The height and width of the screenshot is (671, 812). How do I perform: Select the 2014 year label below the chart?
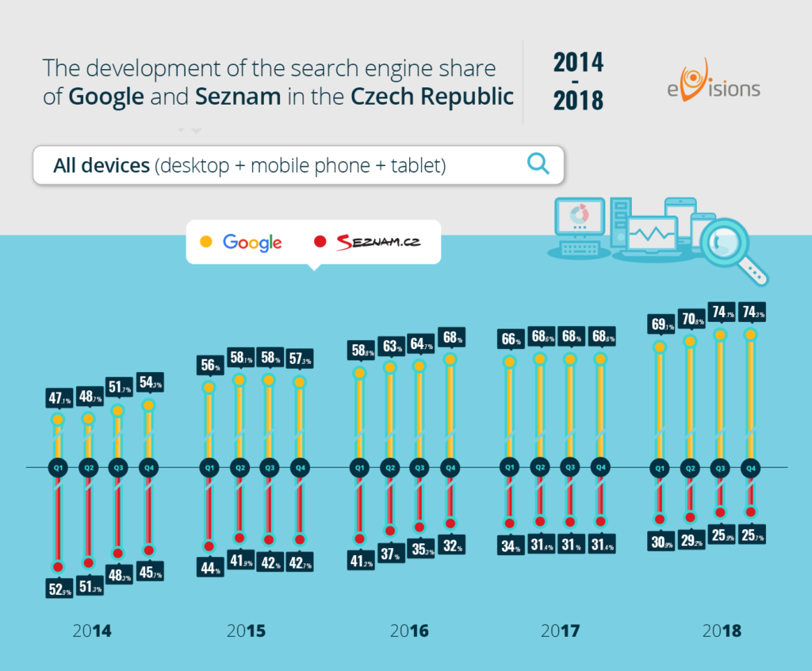[92, 631]
